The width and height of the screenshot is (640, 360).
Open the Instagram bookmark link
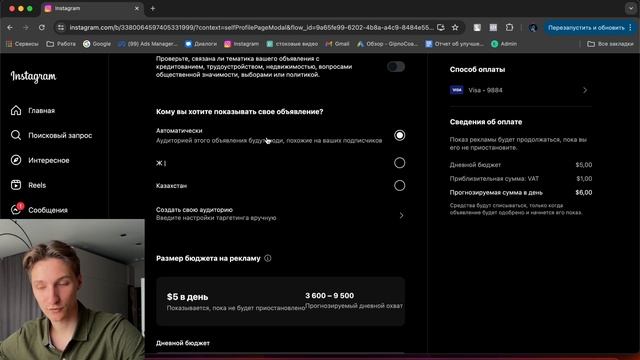(x=241, y=44)
